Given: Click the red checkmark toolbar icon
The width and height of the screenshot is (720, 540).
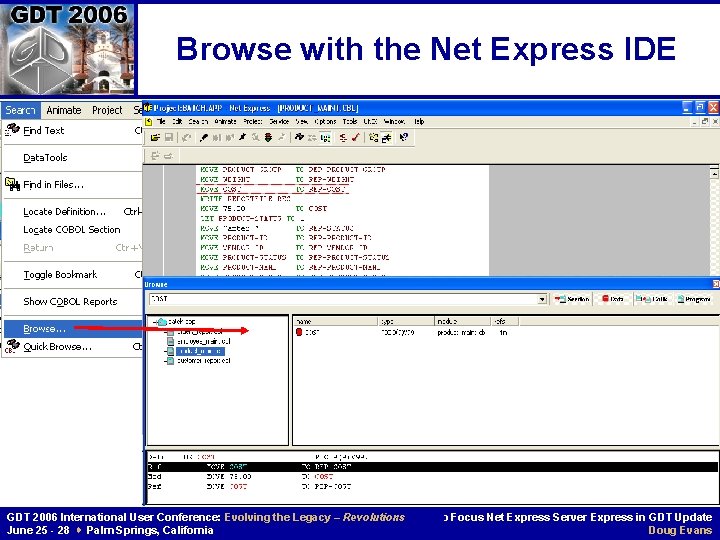Looking at the screenshot, I should [x=355, y=137].
